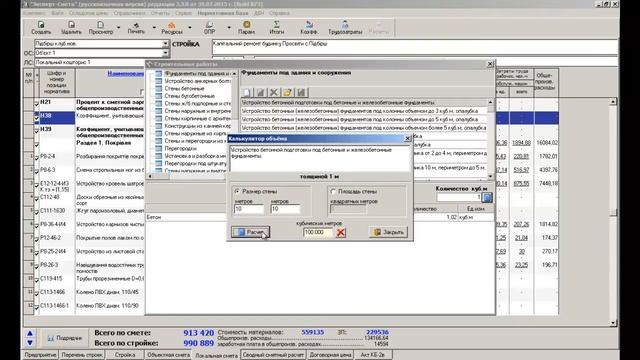Toggle checkbox for row P8-6-3
The width and height of the screenshot is (640, 360).
[x=37, y=171]
